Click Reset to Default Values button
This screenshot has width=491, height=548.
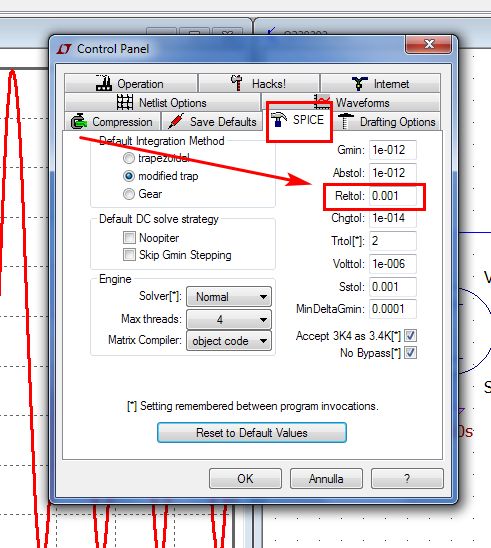coord(252,433)
